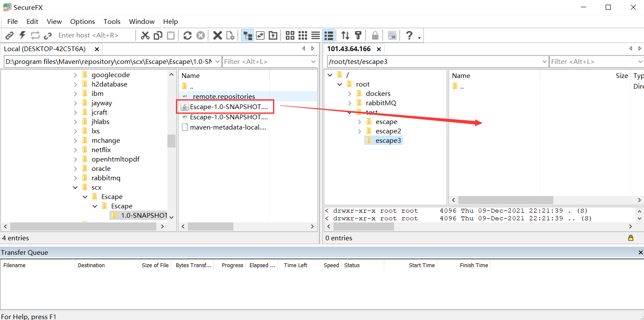Expand the googlecode folder node
This screenshot has height=320, width=644.
75,75
